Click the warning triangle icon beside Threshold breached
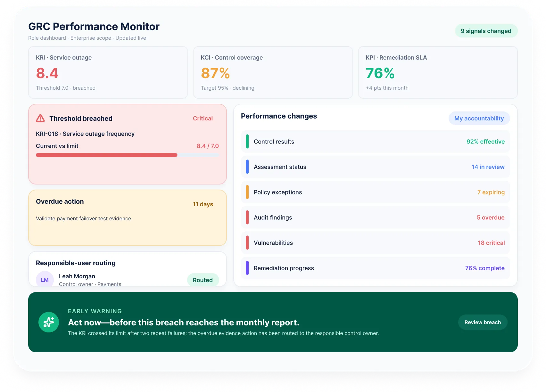 click(40, 118)
